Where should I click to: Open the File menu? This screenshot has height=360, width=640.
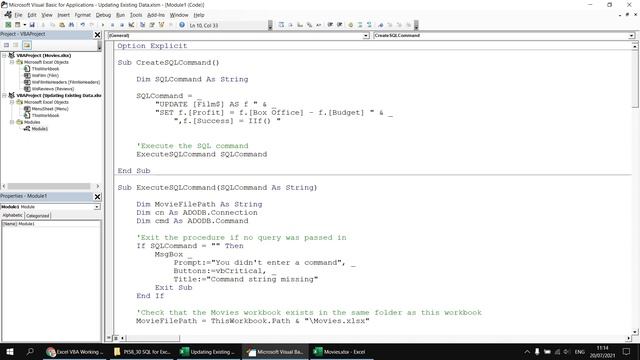click(18, 15)
